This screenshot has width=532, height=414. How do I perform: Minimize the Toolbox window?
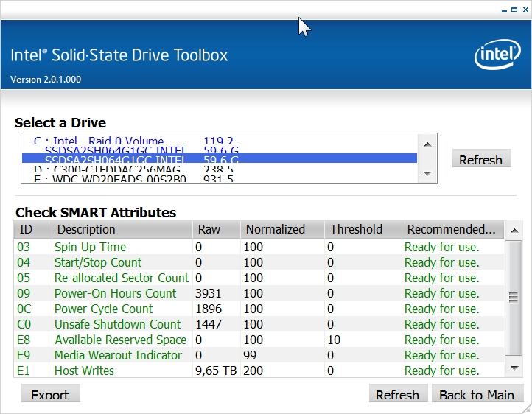(x=504, y=10)
